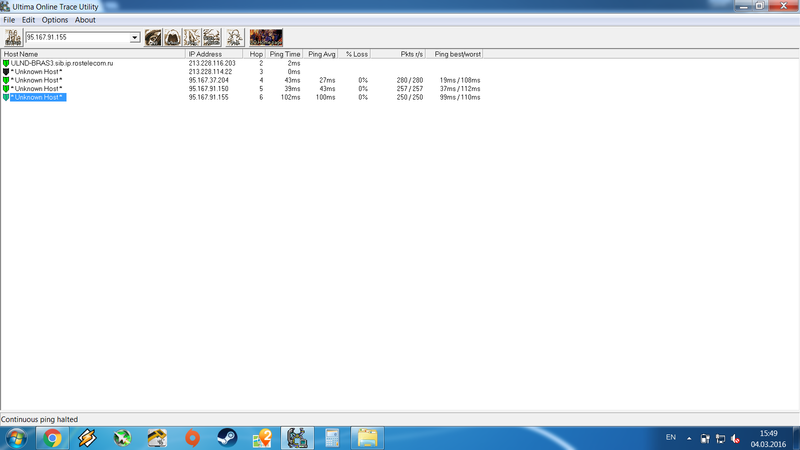Viewport: 800px width, 450px height.
Task: Open Winamp from the taskbar
Action: click(87, 438)
